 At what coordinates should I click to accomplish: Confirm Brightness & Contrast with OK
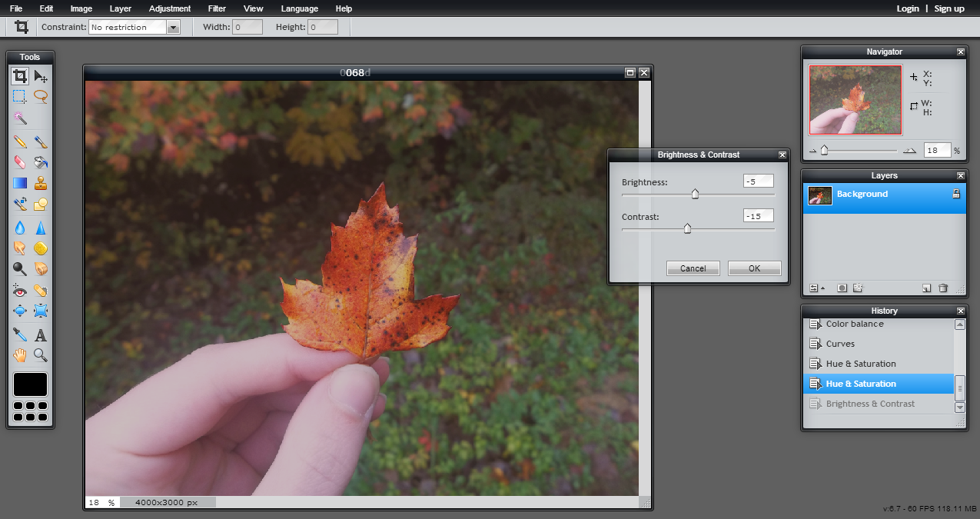click(754, 268)
